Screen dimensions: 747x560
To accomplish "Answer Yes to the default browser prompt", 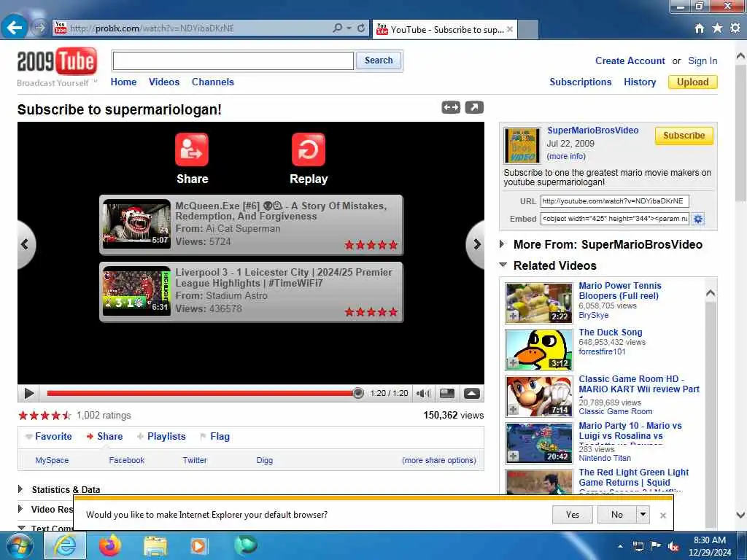I will [572, 514].
